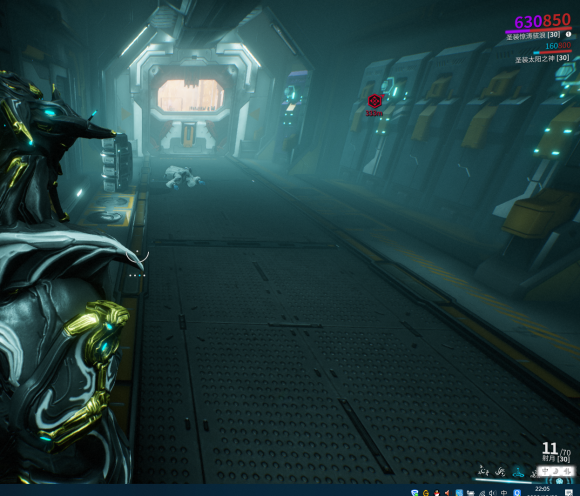Open the QQ penguin tray icon
Viewport: 580px width, 496px height.
(437, 493)
